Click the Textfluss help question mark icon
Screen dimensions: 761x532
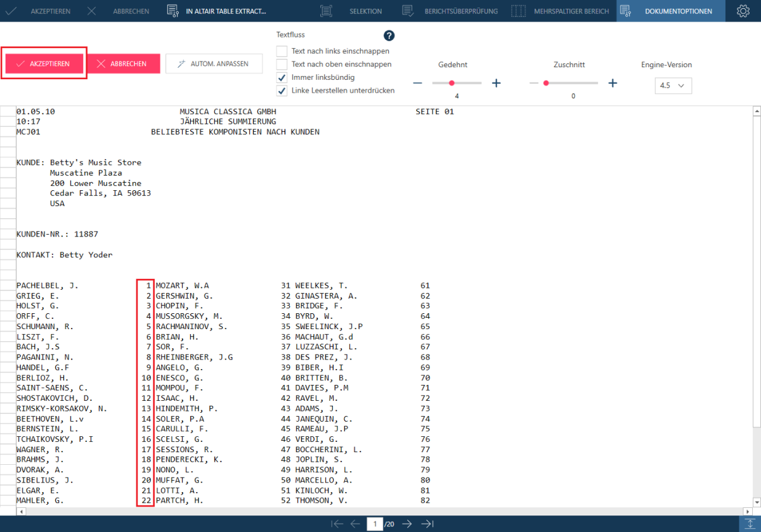click(x=389, y=36)
